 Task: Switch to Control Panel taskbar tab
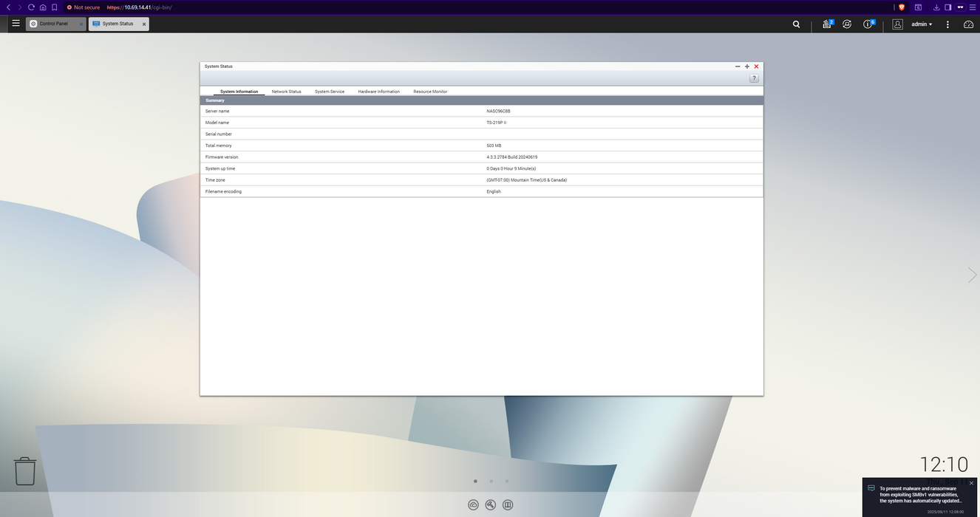pos(53,24)
